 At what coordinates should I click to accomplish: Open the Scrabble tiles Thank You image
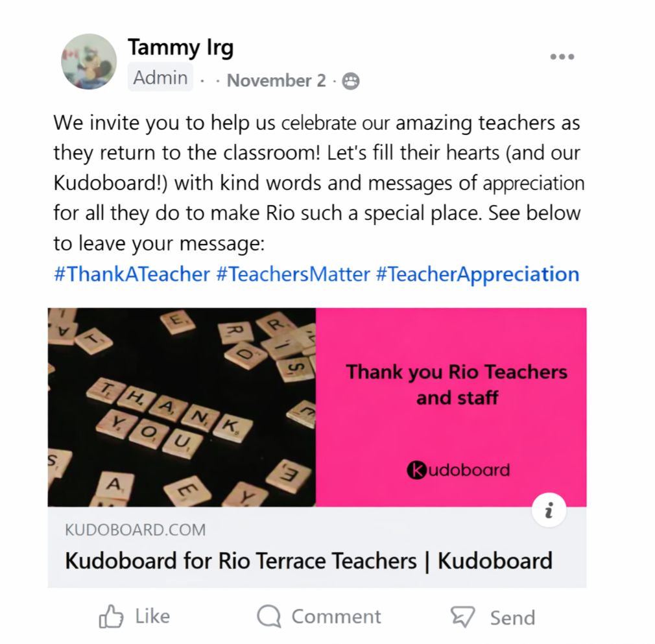click(182, 407)
